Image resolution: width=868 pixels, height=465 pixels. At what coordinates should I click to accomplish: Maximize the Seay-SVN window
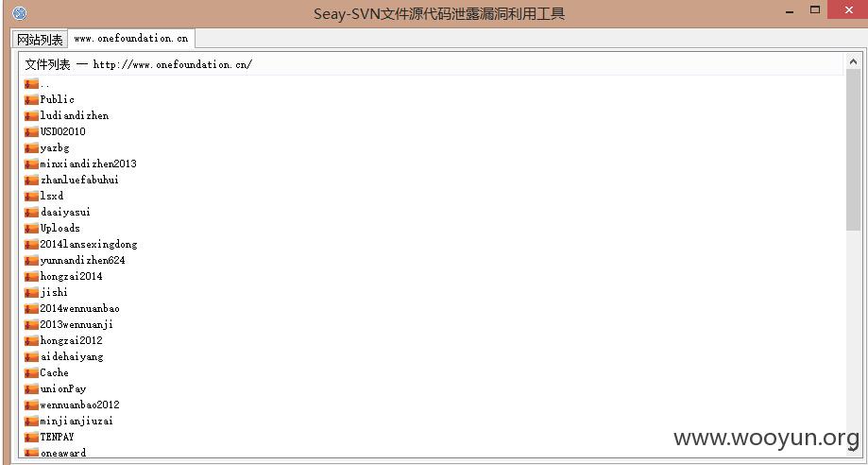tap(815, 10)
